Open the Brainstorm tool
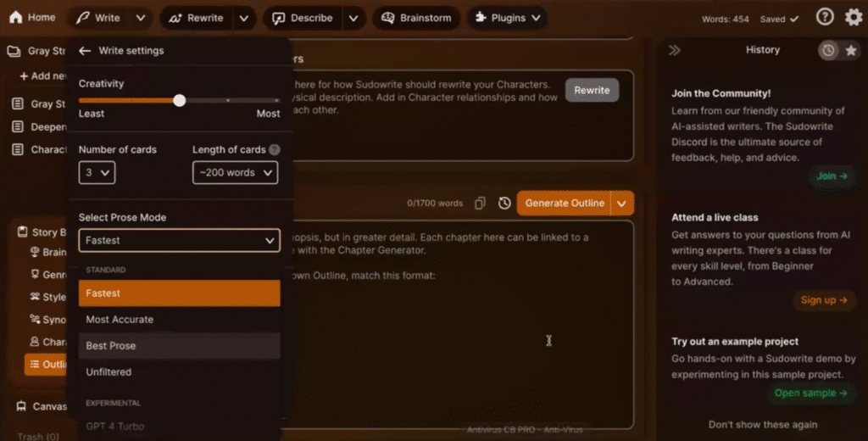This screenshot has height=441, width=868. [417, 18]
